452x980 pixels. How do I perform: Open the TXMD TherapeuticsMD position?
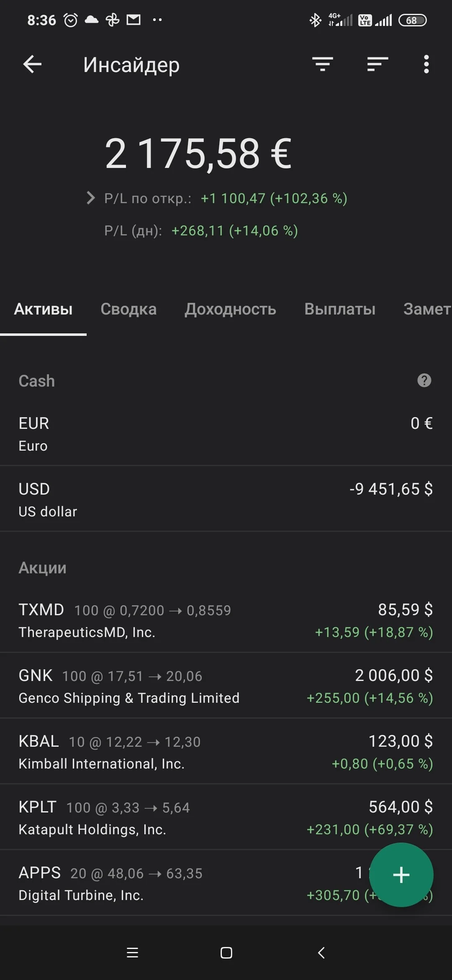[x=226, y=620]
